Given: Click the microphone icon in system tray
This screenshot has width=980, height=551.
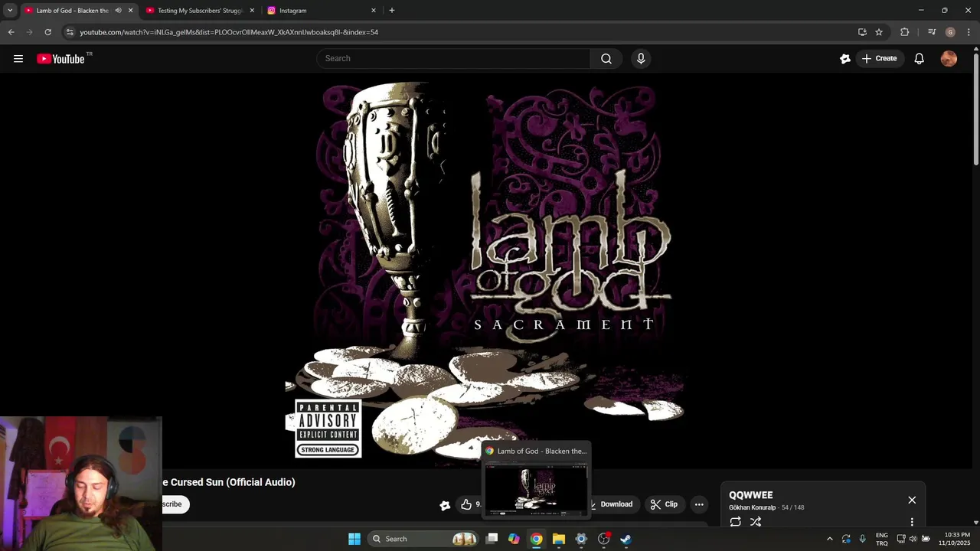Looking at the screenshot, I should (863, 539).
